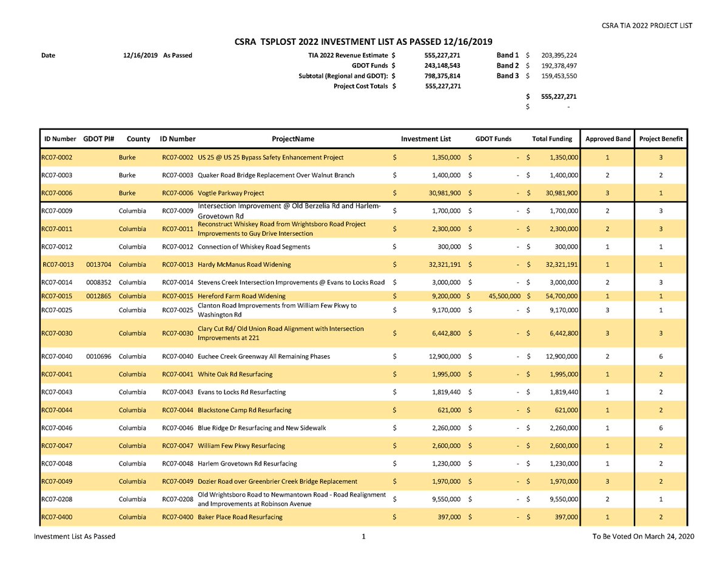Click the Subtotal value 798,375,814
The image size is (728, 562).
tap(443, 76)
